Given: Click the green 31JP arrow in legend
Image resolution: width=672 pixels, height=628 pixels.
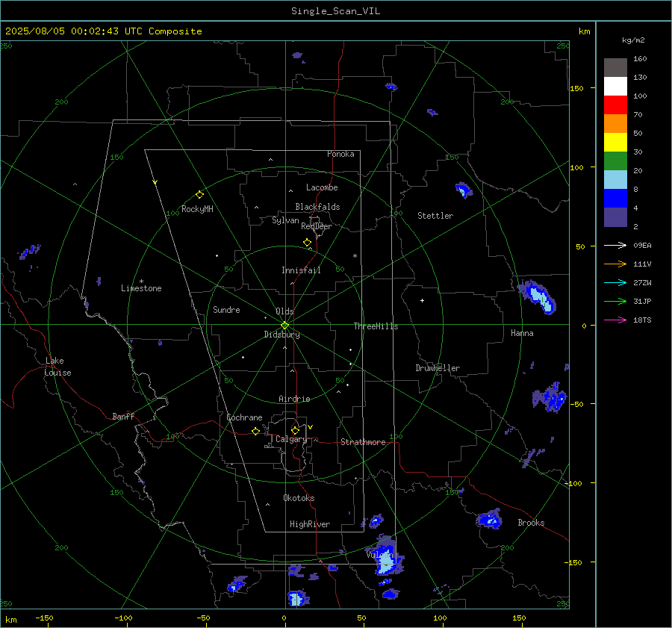Looking at the screenshot, I should tap(615, 302).
